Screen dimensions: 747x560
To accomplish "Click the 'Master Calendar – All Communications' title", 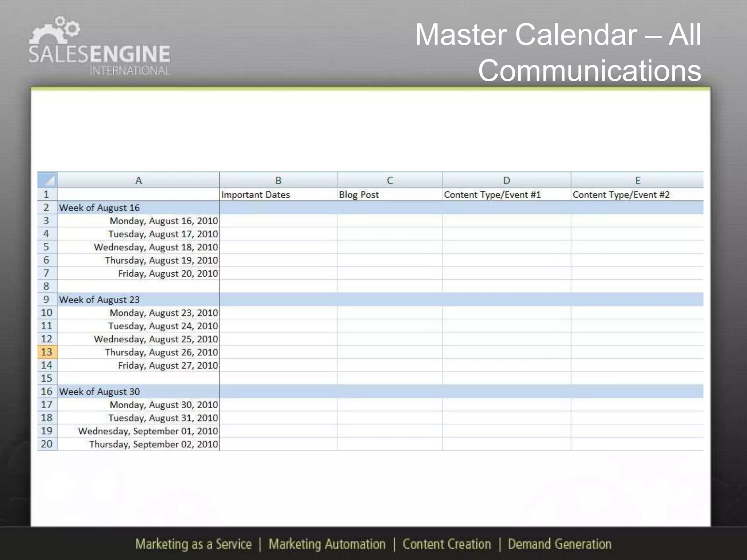I will tap(558, 52).
